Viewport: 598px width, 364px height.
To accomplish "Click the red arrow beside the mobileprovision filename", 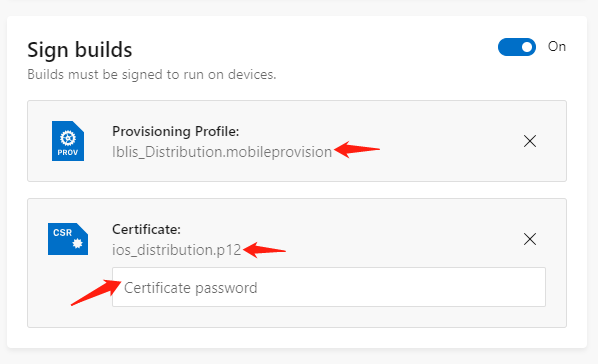I will (357, 149).
